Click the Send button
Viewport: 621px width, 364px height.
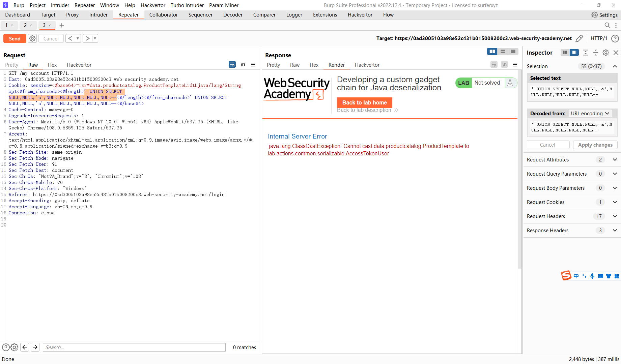click(15, 38)
